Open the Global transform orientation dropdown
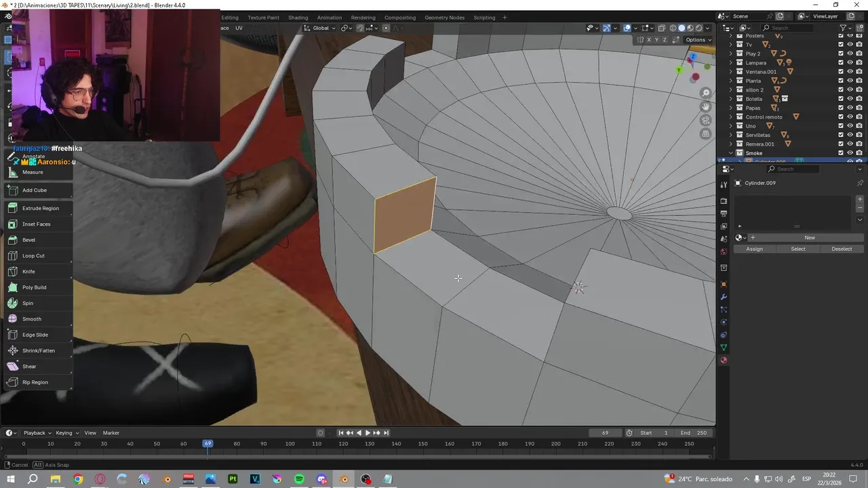The height and width of the screenshot is (488, 868). point(319,28)
